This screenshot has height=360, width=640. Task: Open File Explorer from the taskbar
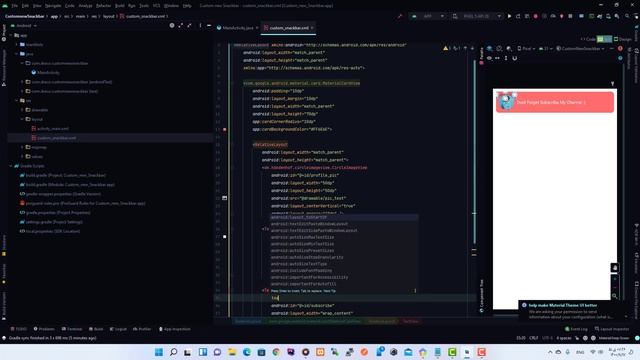click(232, 352)
